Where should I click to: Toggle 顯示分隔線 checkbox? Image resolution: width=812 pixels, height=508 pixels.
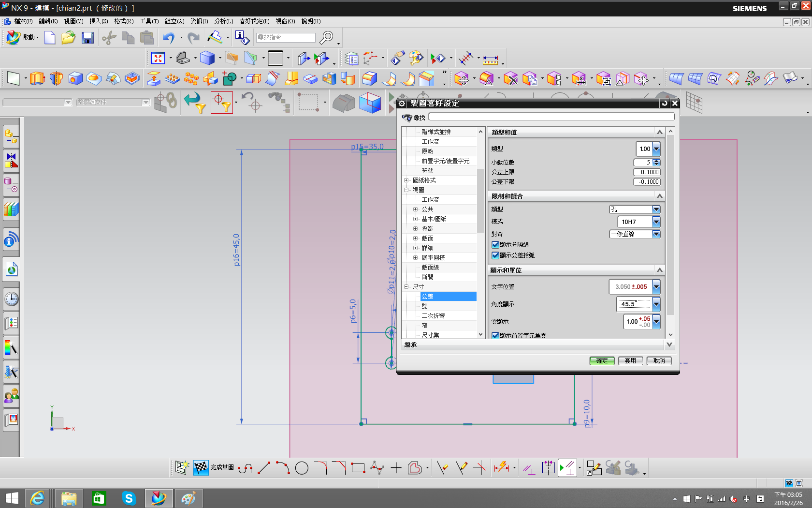pos(495,245)
